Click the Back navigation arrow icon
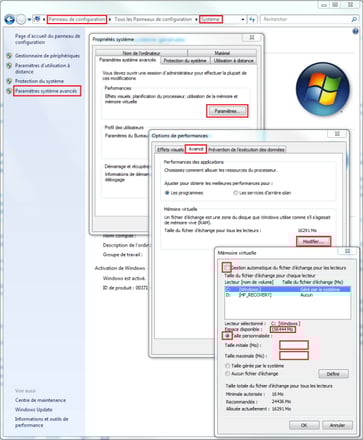The image size is (363, 440). [x=9, y=20]
